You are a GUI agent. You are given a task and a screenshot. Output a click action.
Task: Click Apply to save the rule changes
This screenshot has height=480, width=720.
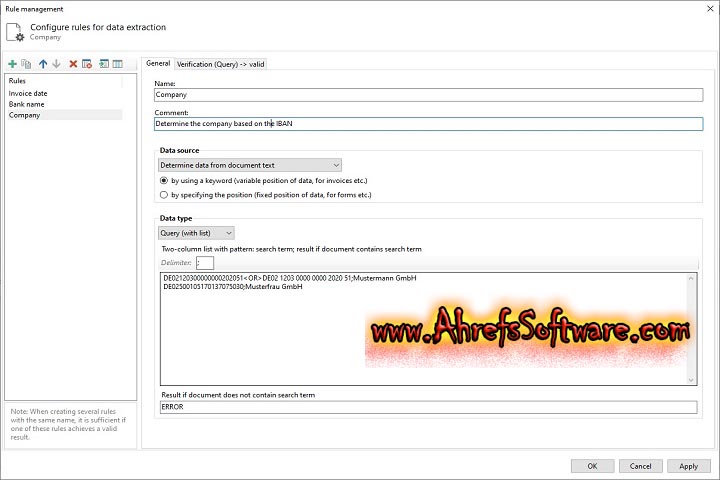(688, 466)
